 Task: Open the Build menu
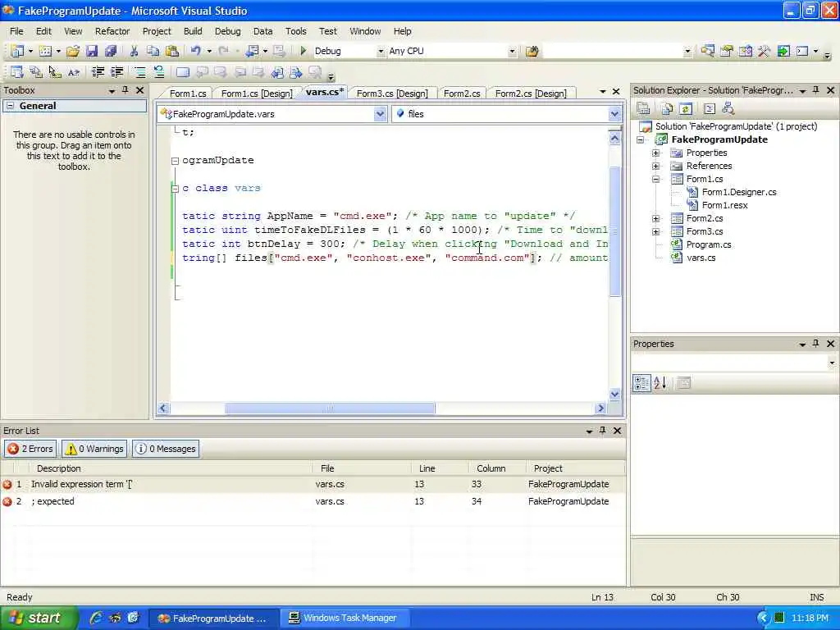193,31
